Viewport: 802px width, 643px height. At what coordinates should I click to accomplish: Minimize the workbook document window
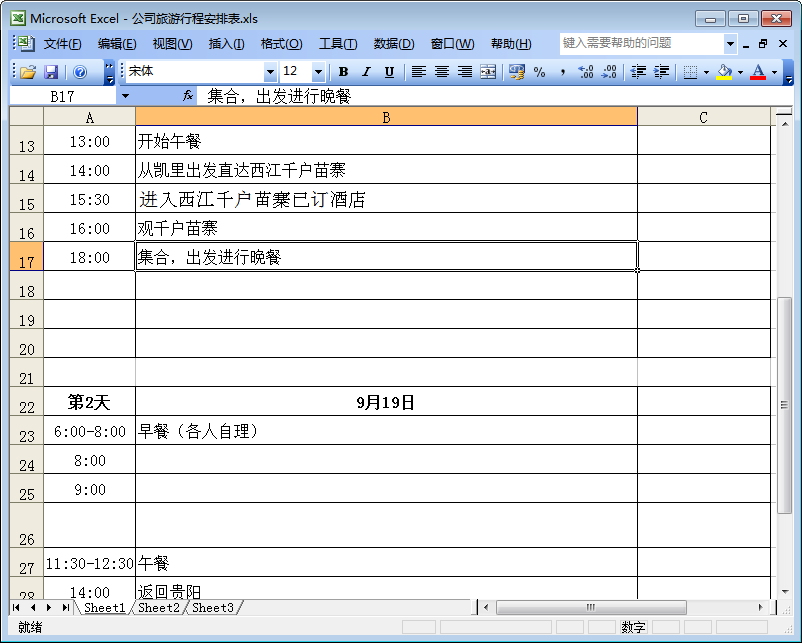[746, 45]
